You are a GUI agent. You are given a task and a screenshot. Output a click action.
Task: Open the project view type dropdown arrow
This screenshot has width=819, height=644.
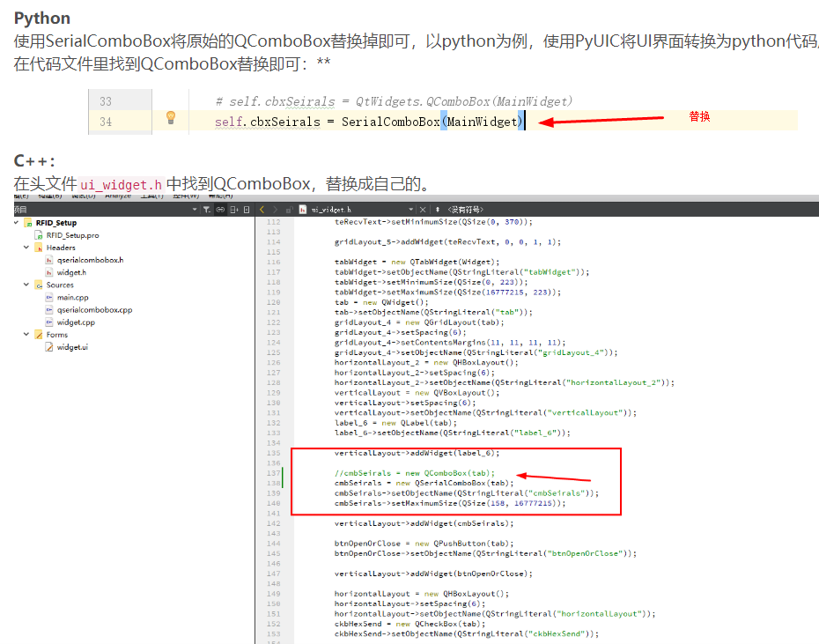point(195,210)
